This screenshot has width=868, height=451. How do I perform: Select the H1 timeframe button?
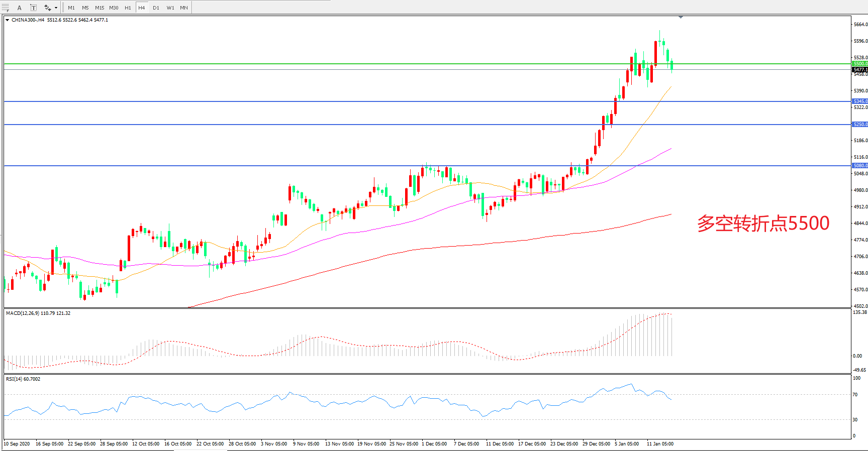point(128,8)
